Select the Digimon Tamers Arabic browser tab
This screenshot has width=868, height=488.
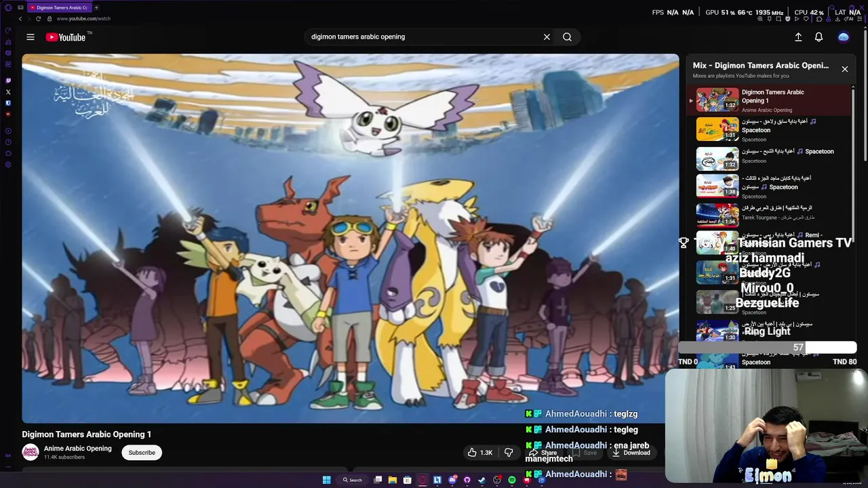coord(59,7)
